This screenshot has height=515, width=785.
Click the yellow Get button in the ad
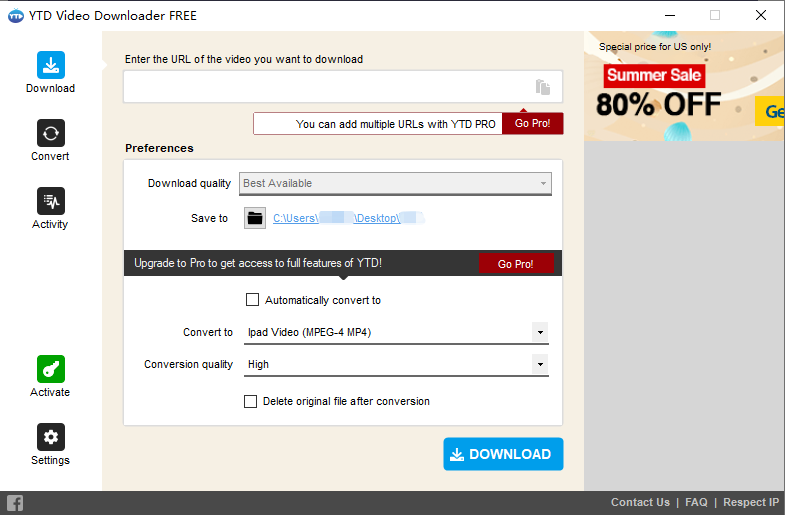pyautogui.click(x=770, y=111)
